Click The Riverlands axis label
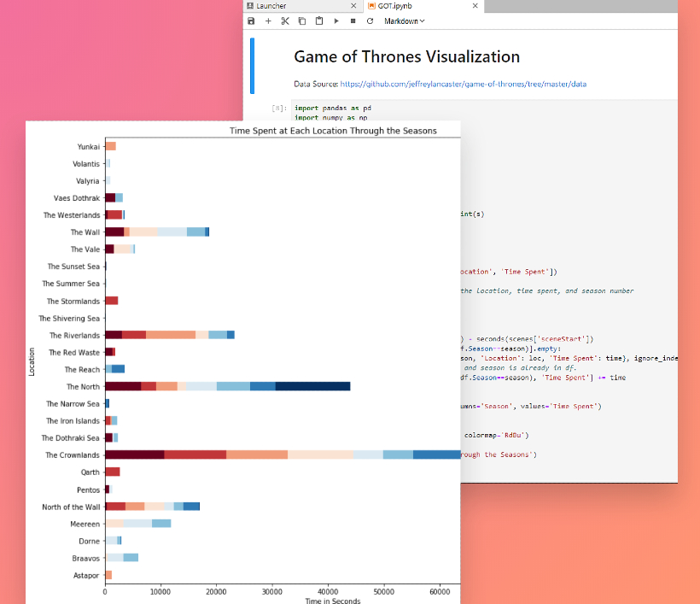This screenshot has height=604, width=700. coord(74,336)
